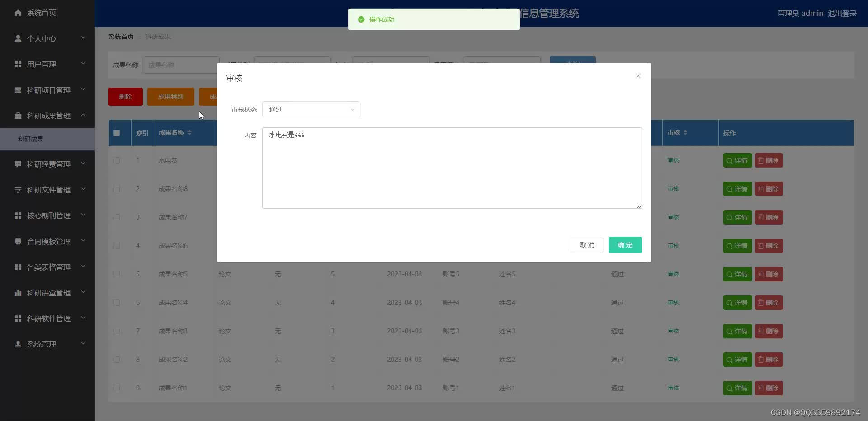Expand 科研经费管理 menu chevron
Viewport: 868px width, 421px height.
point(83,164)
